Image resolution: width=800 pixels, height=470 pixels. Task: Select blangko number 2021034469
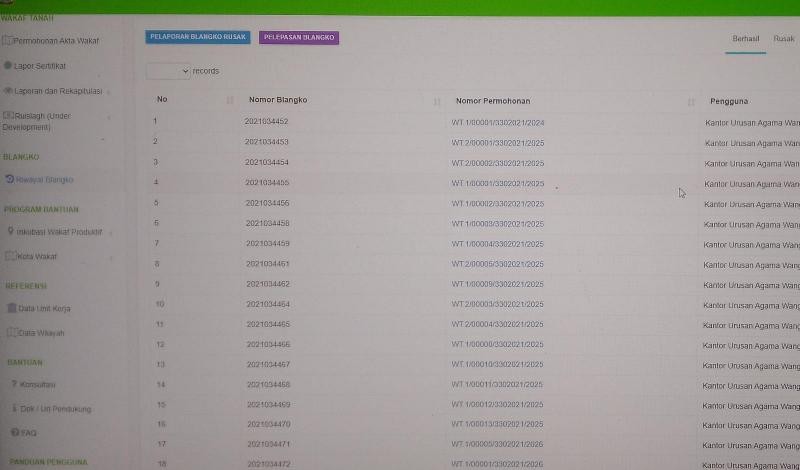[269, 404]
